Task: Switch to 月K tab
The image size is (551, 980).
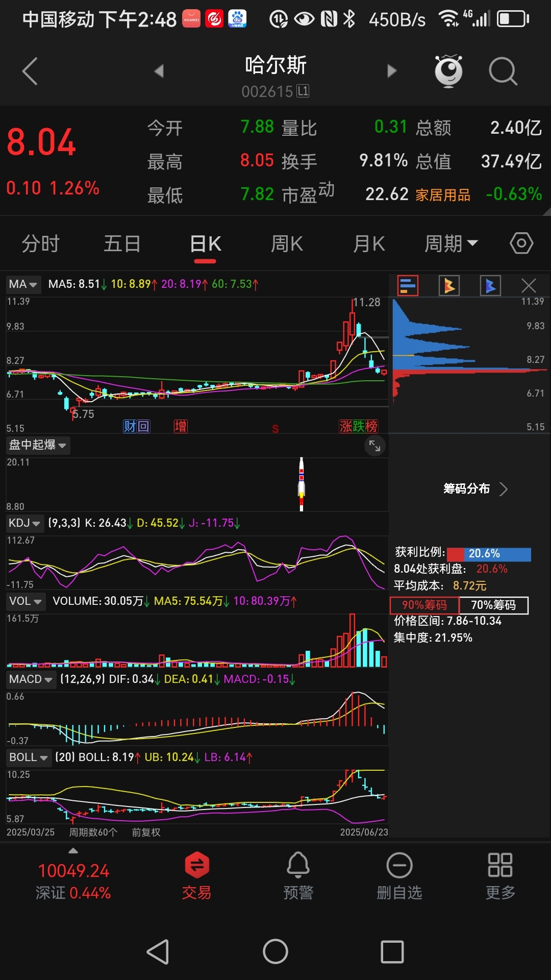Action: coord(369,243)
